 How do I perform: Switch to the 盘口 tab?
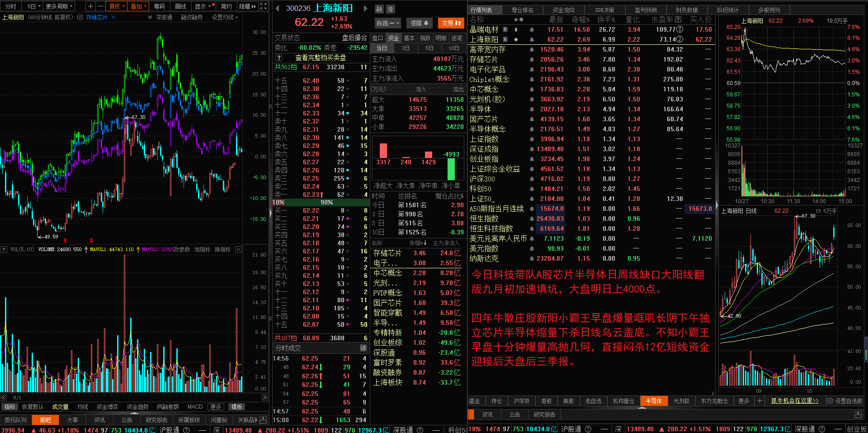(377, 38)
